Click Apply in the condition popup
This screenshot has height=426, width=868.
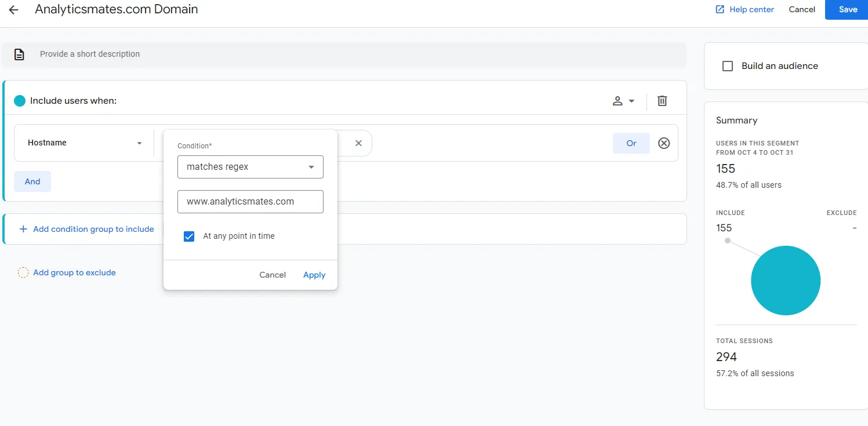(x=314, y=275)
